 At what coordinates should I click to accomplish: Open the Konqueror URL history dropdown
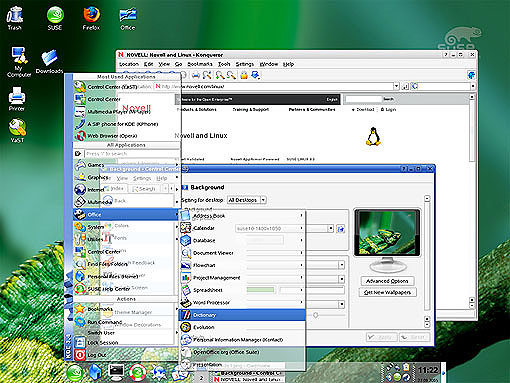[396, 86]
